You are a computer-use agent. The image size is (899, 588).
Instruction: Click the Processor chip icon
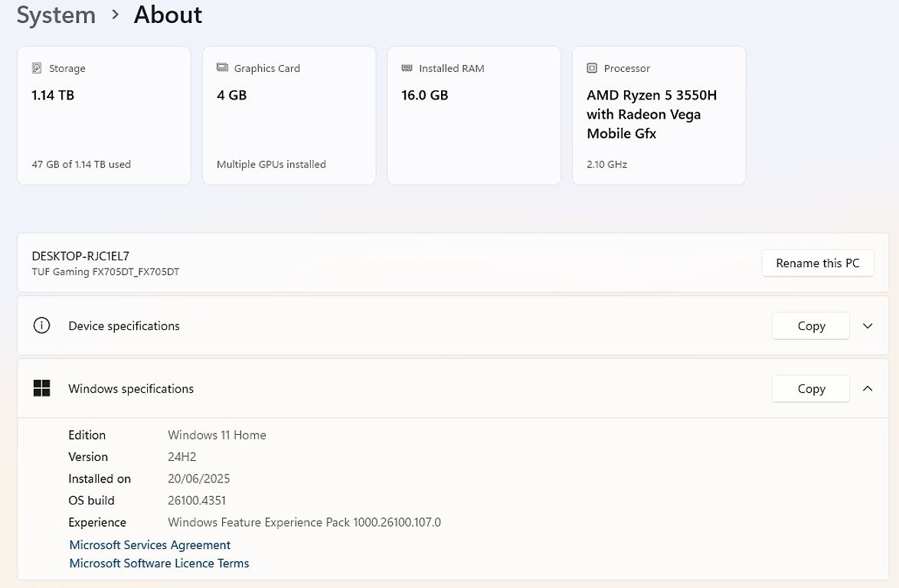(x=592, y=68)
